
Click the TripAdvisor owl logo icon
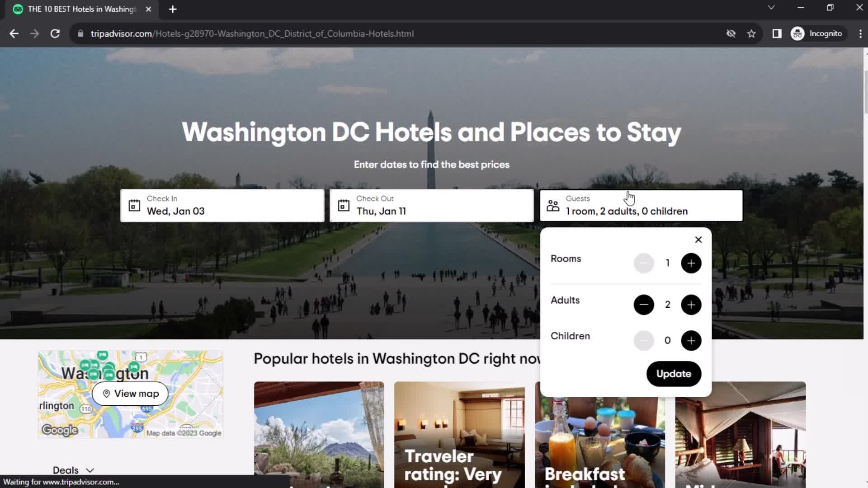17,9
